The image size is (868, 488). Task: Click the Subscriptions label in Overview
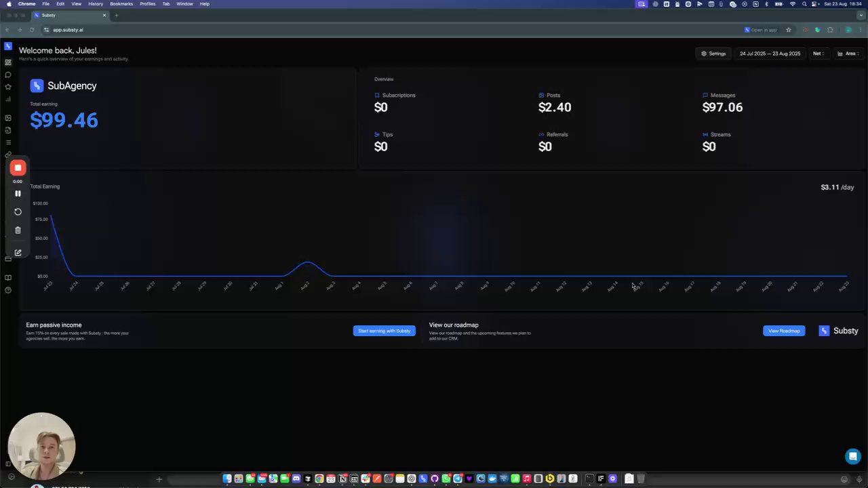pyautogui.click(x=399, y=95)
